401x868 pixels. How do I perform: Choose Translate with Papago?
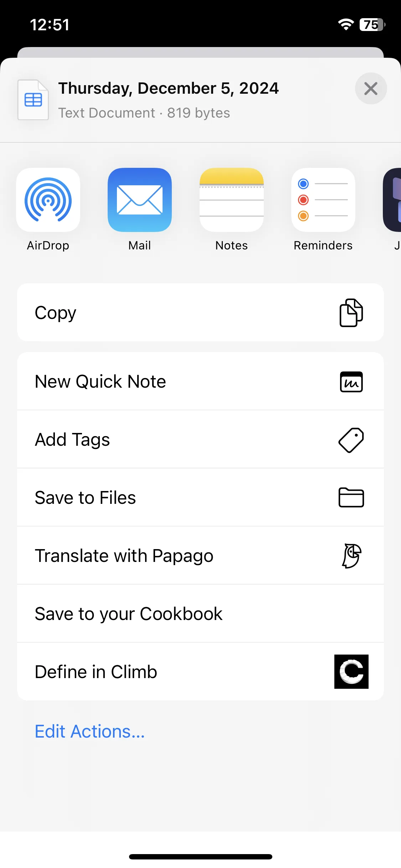[200, 556]
